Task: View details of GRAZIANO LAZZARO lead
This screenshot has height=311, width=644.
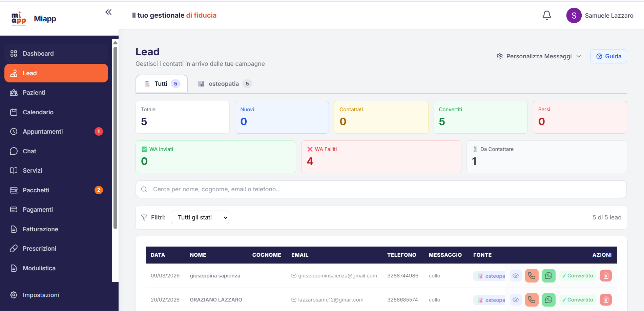Action: (515, 300)
